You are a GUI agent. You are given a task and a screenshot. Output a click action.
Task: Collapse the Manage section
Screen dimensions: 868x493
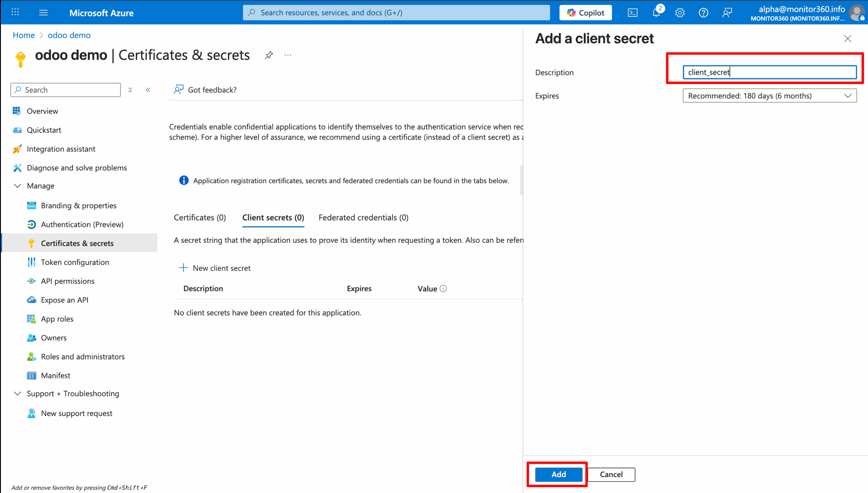(18, 186)
